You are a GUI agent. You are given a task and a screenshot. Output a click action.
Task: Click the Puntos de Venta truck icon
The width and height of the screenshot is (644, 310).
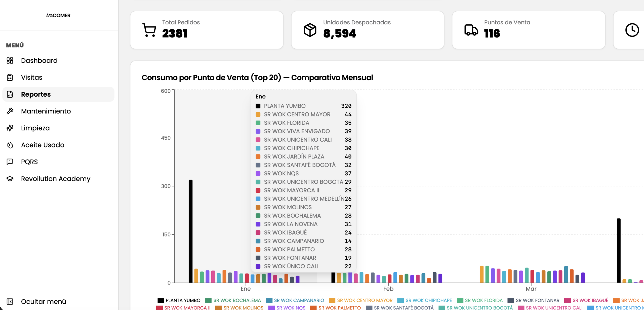[x=471, y=30]
